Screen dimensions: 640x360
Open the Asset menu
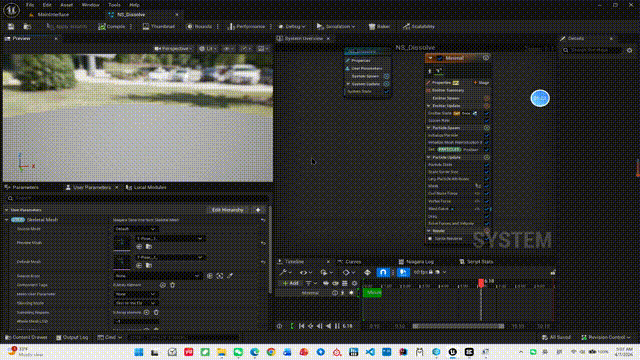pos(67,5)
